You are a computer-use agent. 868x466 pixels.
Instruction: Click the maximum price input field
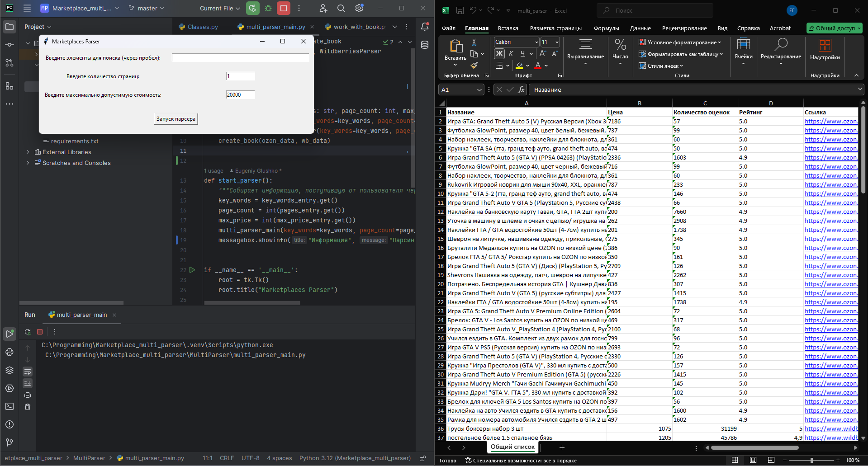240,95
